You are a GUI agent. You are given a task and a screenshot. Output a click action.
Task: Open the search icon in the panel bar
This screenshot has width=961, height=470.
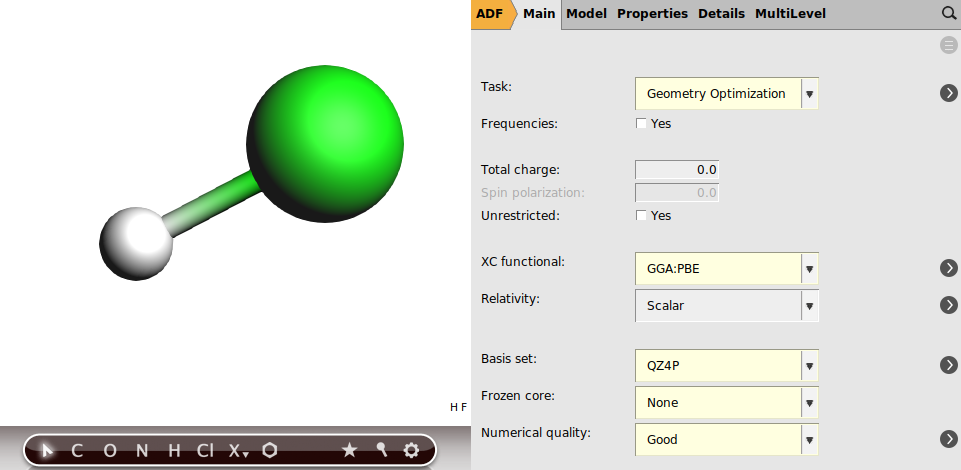[949, 13]
